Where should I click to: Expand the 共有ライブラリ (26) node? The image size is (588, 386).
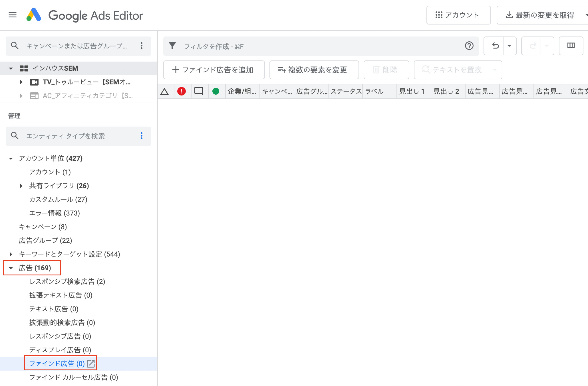[21, 186]
